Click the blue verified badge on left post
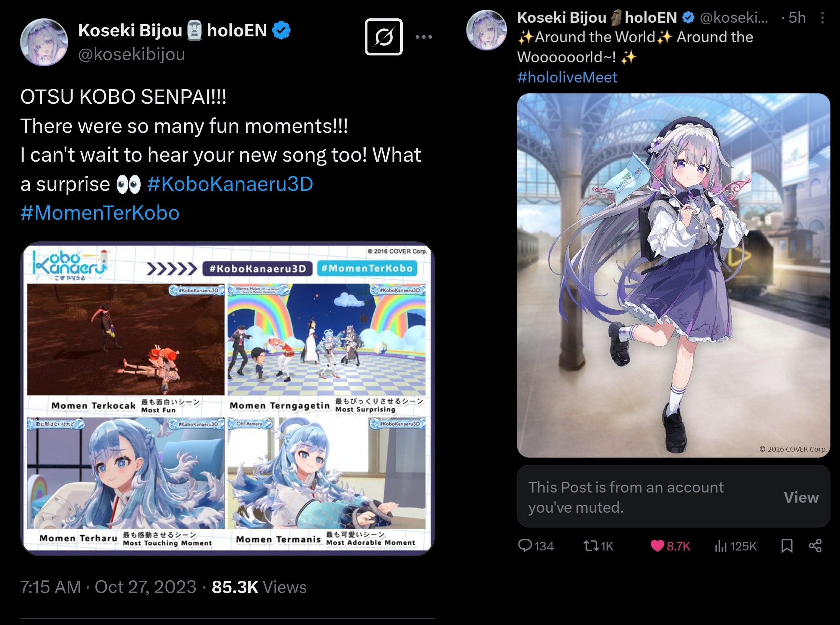840x625 pixels. tap(281, 31)
